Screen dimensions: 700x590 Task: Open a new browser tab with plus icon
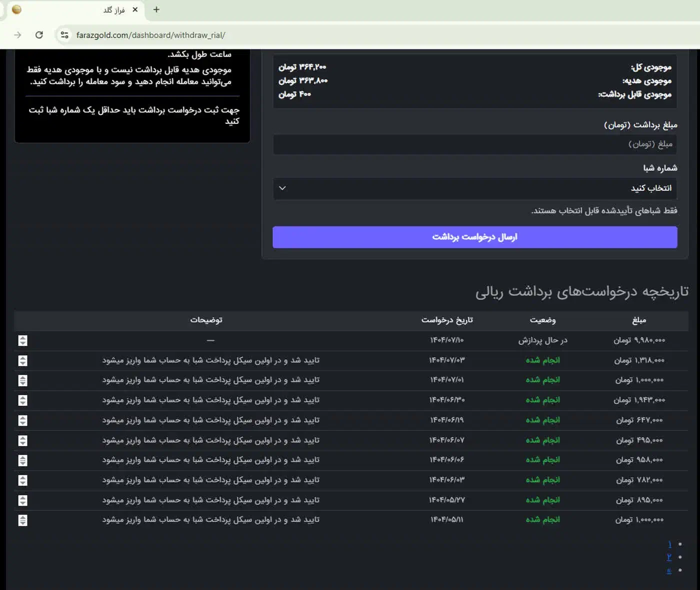point(156,9)
